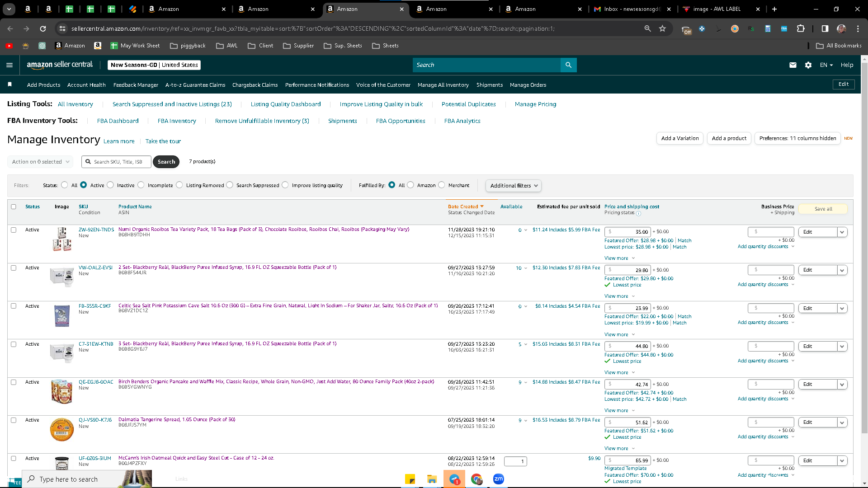Bookmark this page with the star icon
This screenshot has height=488, width=868.
(x=662, y=28)
